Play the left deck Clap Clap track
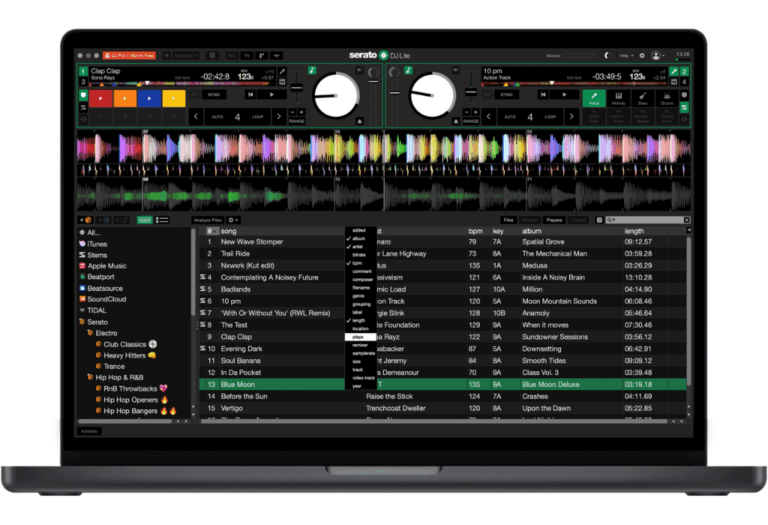This screenshot has height=525, width=768. pos(272,95)
